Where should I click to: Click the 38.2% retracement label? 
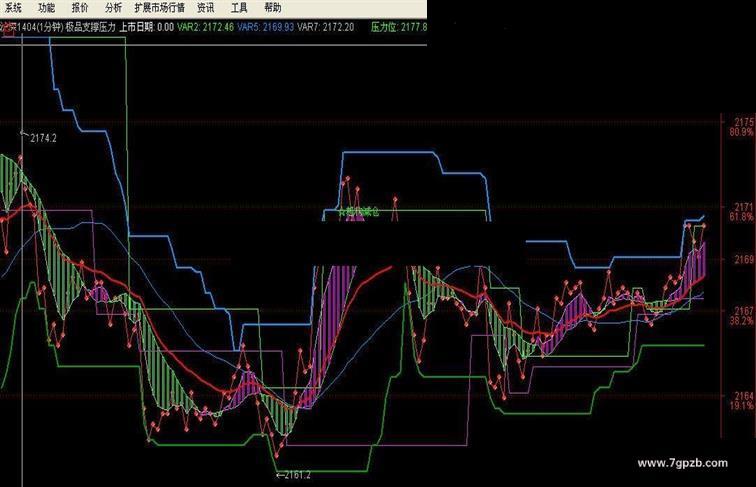tap(742, 321)
